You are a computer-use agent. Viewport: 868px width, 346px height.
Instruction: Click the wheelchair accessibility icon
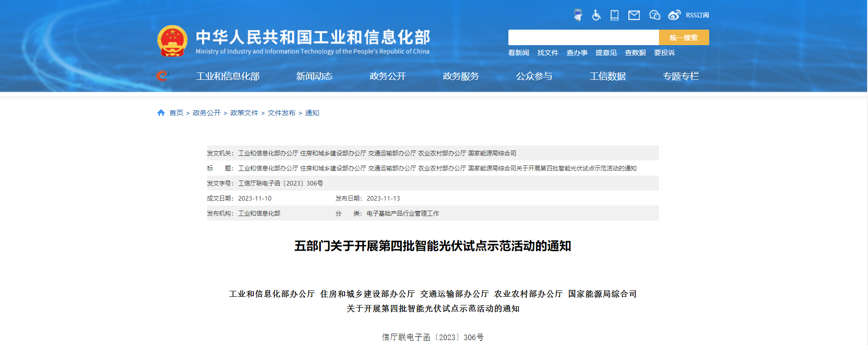pyautogui.click(x=596, y=15)
